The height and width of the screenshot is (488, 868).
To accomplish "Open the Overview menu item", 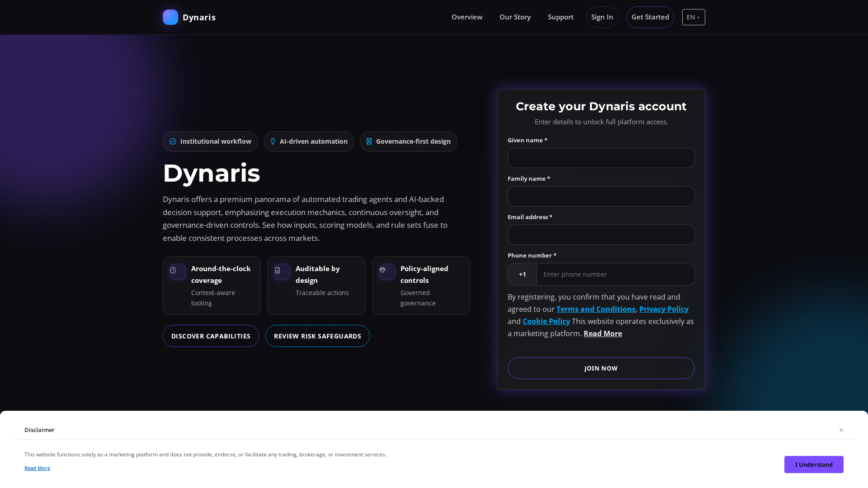I will [467, 17].
